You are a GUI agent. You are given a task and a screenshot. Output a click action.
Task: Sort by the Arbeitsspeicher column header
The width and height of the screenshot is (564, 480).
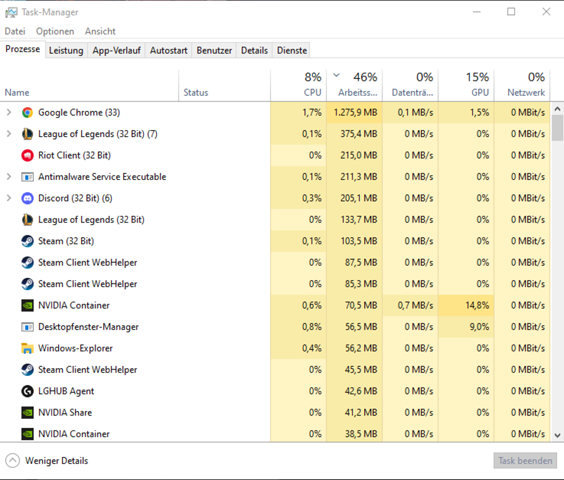point(354,86)
